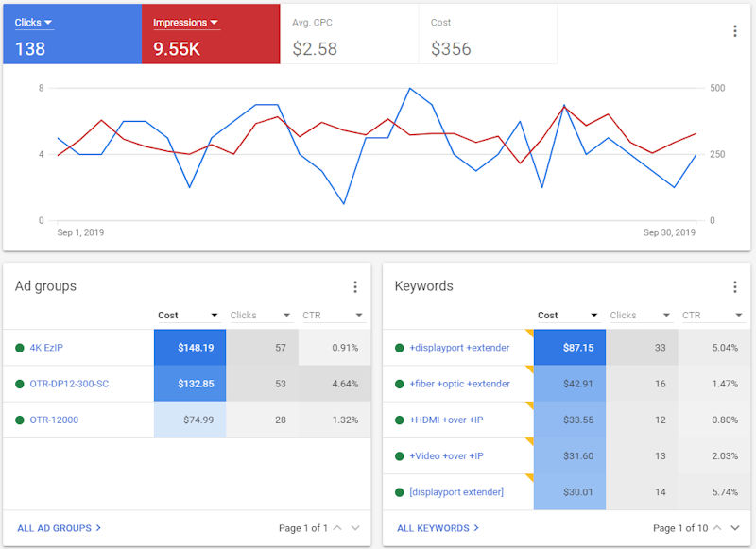Open the Ad groups card options menu
The image size is (756, 549).
click(x=355, y=287)
